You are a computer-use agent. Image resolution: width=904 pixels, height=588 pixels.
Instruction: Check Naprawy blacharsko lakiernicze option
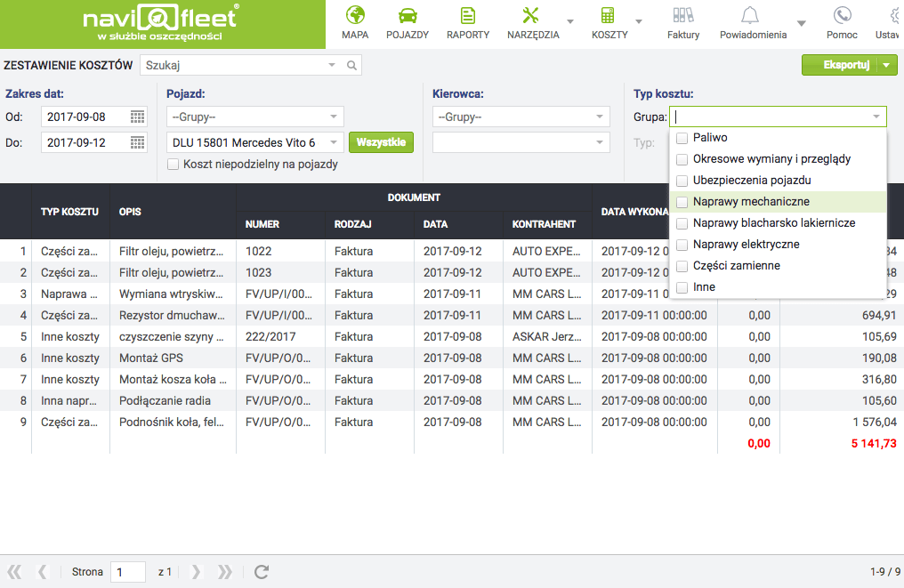[682, 223]
